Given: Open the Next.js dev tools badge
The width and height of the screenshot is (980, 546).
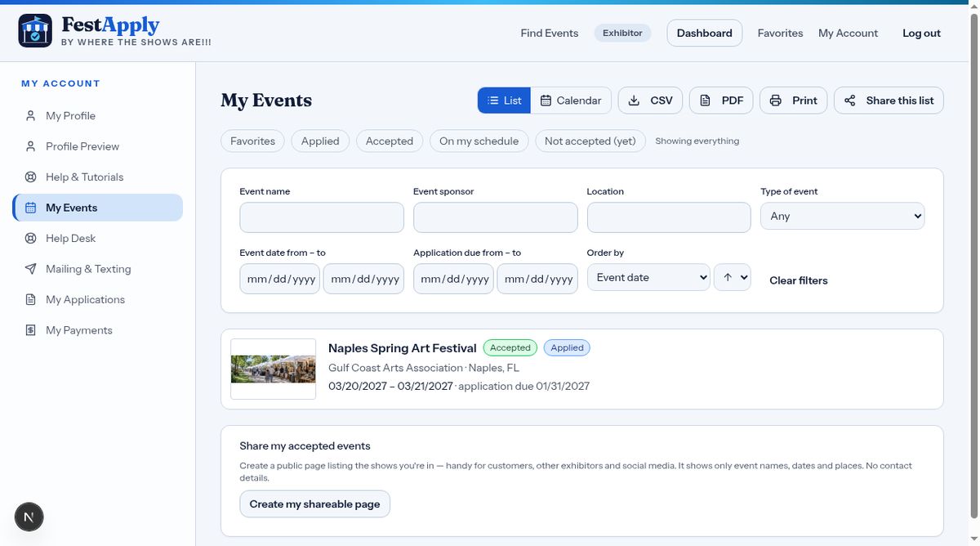Looking at the screenshot, I should [29, 517].
